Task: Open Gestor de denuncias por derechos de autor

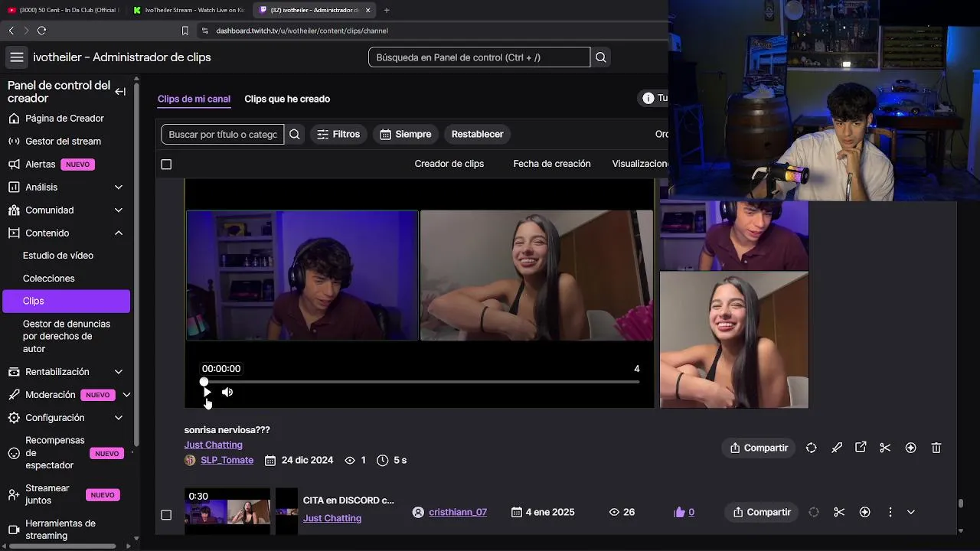Action: point(67,336)
